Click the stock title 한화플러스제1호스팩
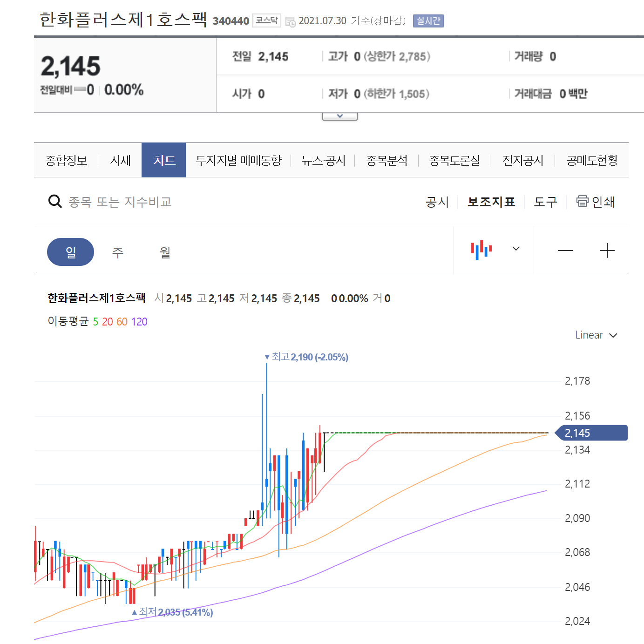The width and height of the screenshot is (644, 644). [x=123, y=20]
